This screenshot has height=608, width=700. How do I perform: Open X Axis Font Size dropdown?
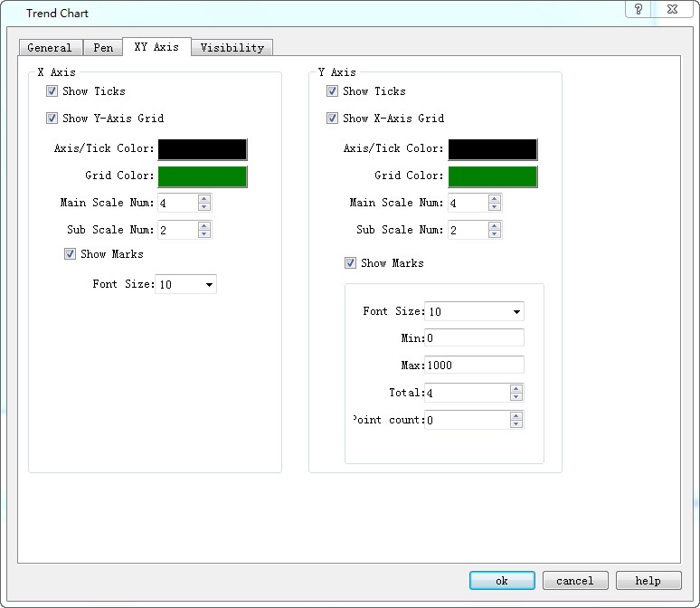point(185,285)
